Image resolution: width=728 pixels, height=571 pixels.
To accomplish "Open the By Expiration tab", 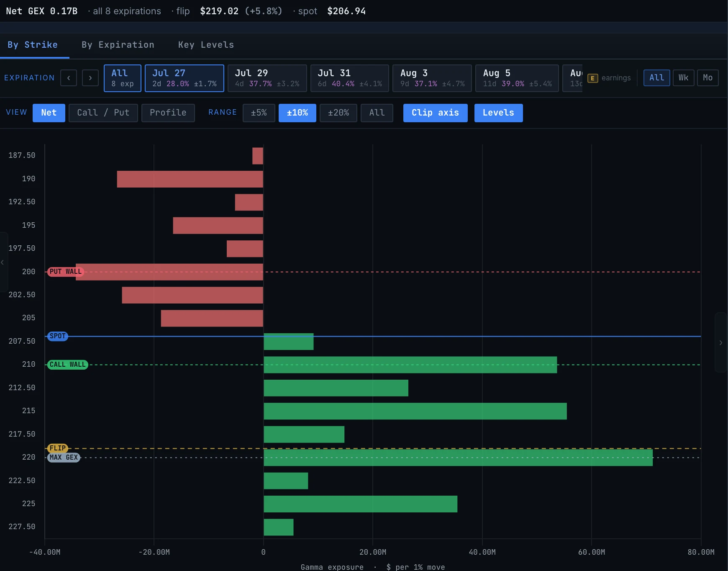I will coord(118,45).
